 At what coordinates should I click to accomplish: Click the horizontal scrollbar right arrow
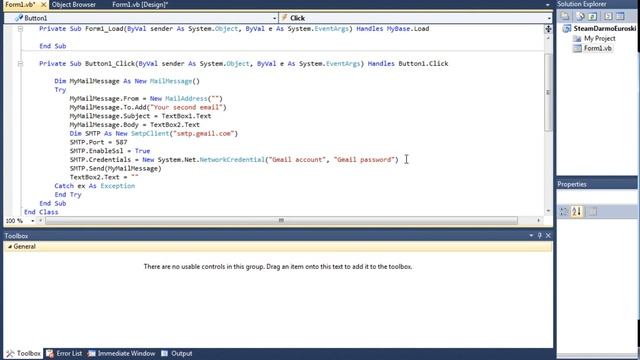pos(538,220)
